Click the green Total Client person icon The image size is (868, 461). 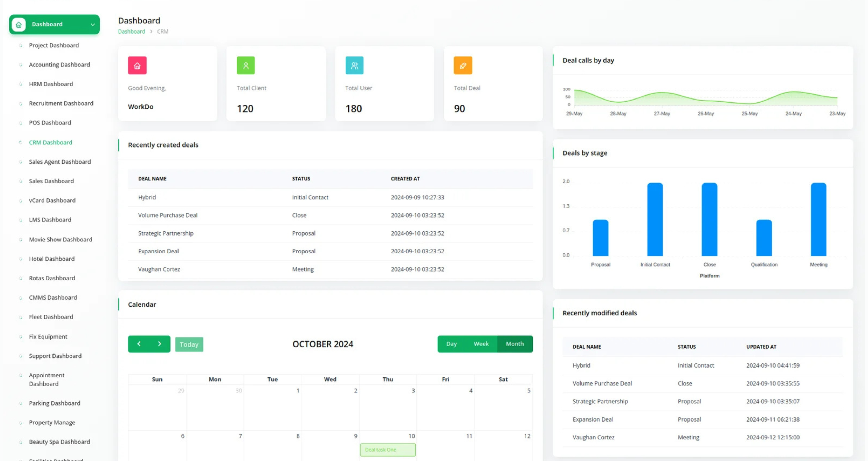pos(246,65)
